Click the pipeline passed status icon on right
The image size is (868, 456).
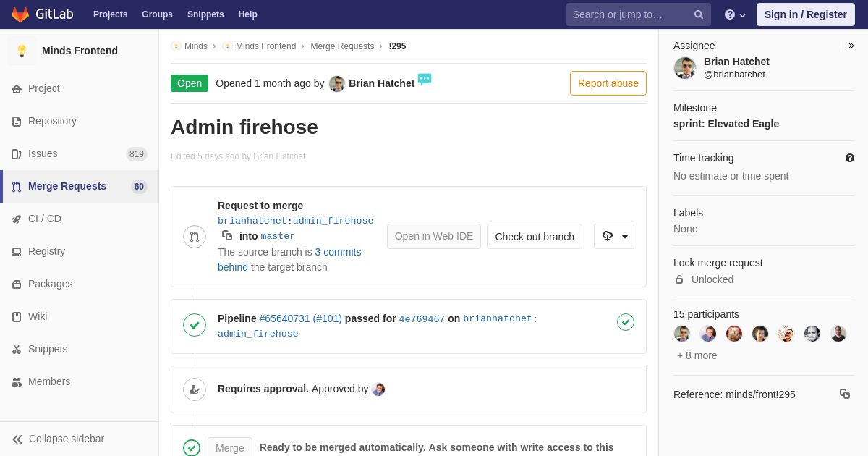point(626,322)
